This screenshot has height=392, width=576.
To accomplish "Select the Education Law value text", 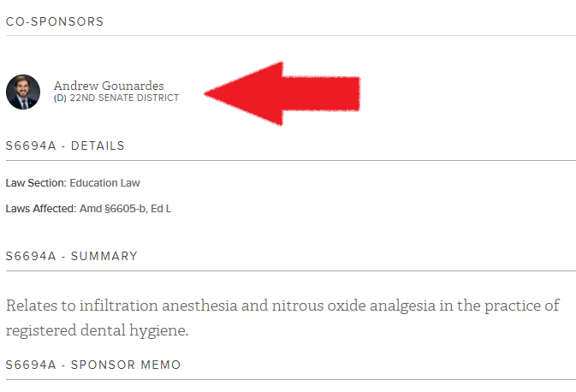I will (104, 183).
